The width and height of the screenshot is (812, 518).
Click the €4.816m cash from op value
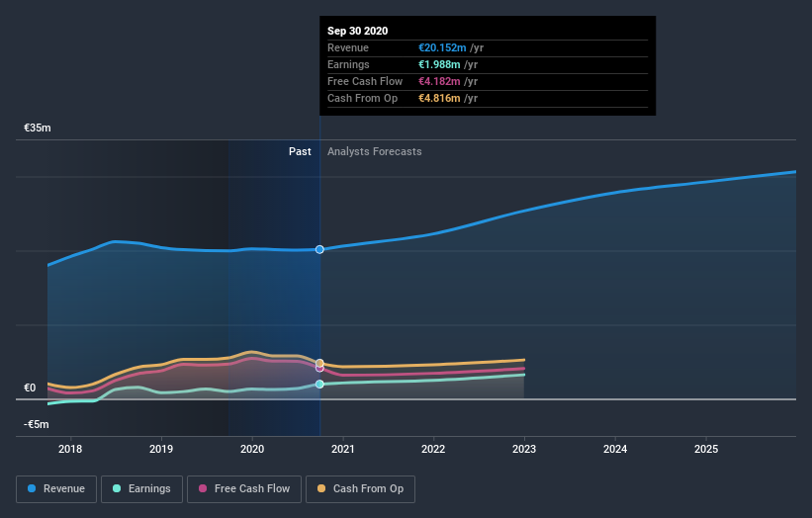coord(439,98)
